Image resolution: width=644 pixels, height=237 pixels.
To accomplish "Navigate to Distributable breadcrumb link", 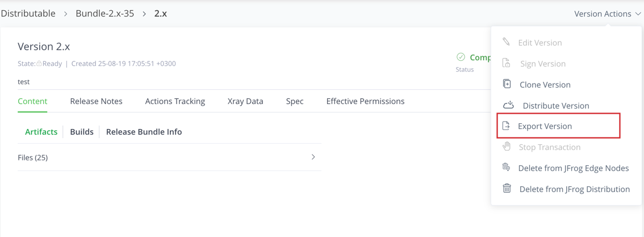I will point(28,14).
